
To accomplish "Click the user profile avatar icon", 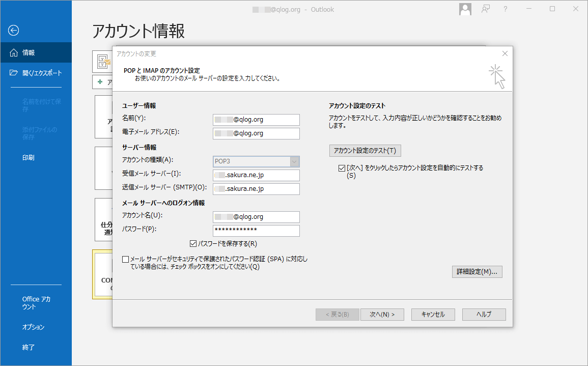I will point(465,9).
